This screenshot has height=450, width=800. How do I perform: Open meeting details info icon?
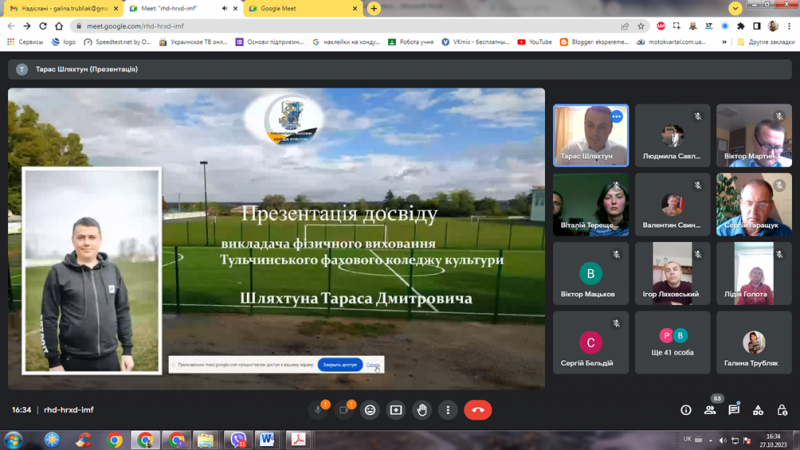686,410
